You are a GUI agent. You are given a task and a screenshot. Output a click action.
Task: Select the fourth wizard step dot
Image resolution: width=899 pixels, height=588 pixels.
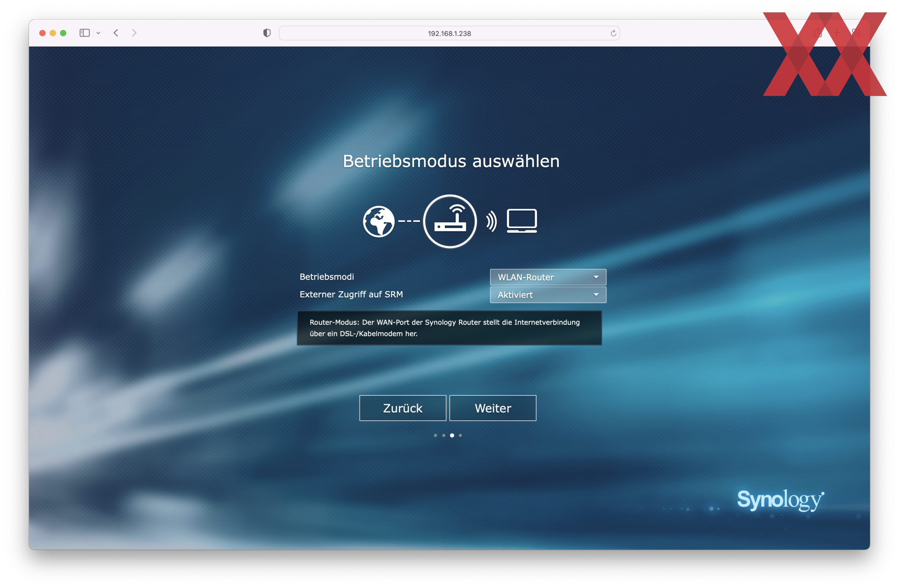[x=460, y=435]
